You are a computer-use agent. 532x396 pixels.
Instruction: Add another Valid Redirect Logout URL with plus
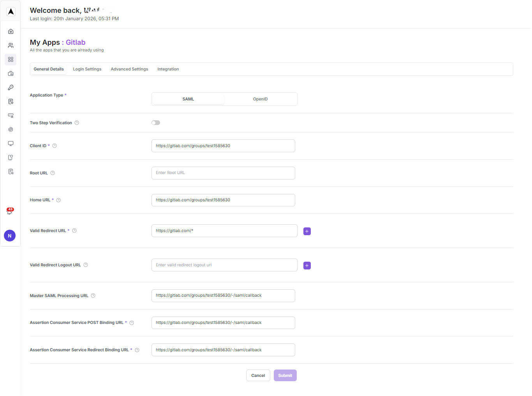click(307, 266)
